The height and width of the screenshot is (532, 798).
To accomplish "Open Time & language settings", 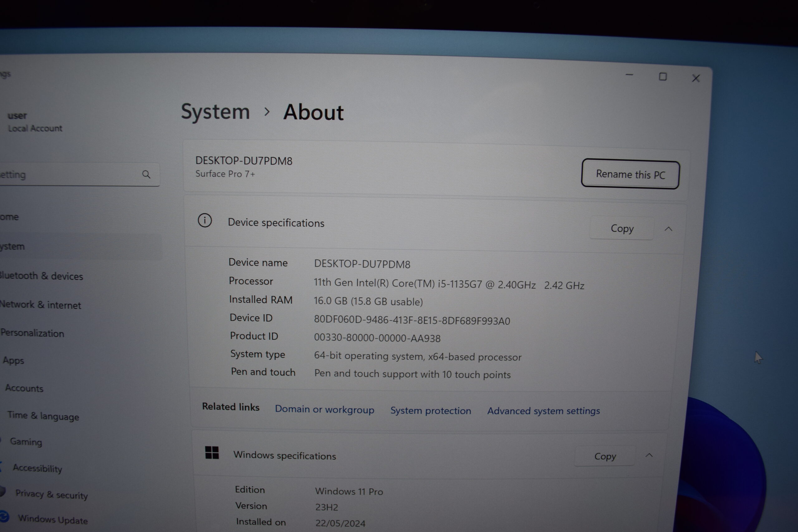I will [43, 416].
